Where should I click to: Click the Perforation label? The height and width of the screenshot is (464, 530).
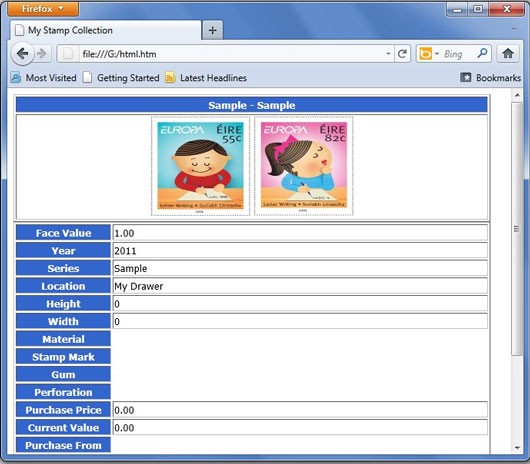click(x=63, y=392)
